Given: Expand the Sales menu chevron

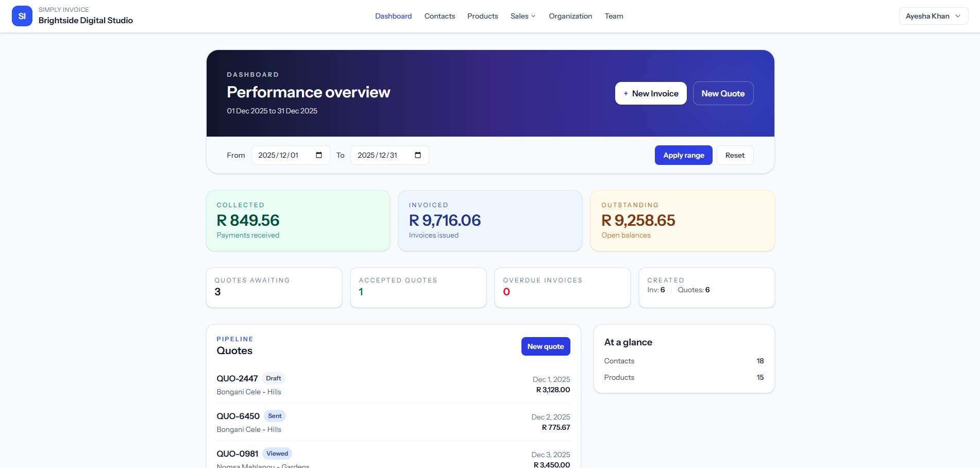Looking at the screenshot, I should [533, 16].
